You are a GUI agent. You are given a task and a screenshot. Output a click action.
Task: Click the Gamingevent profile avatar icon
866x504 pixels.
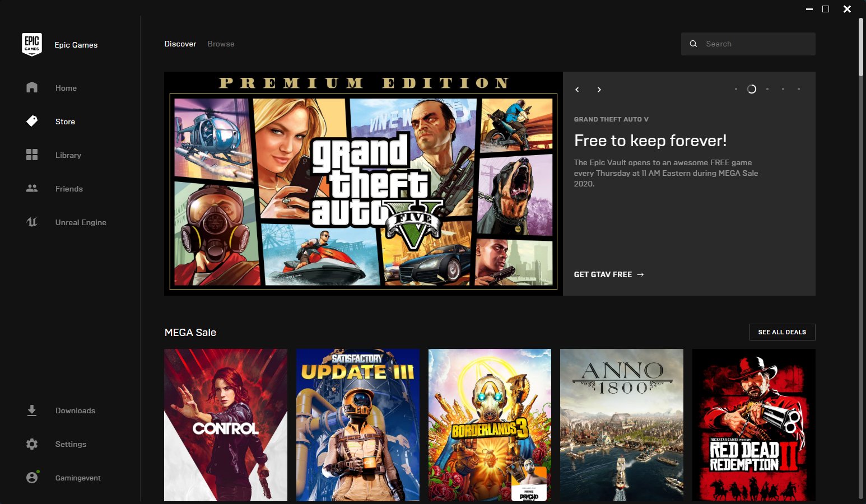(x=32, y=477)
